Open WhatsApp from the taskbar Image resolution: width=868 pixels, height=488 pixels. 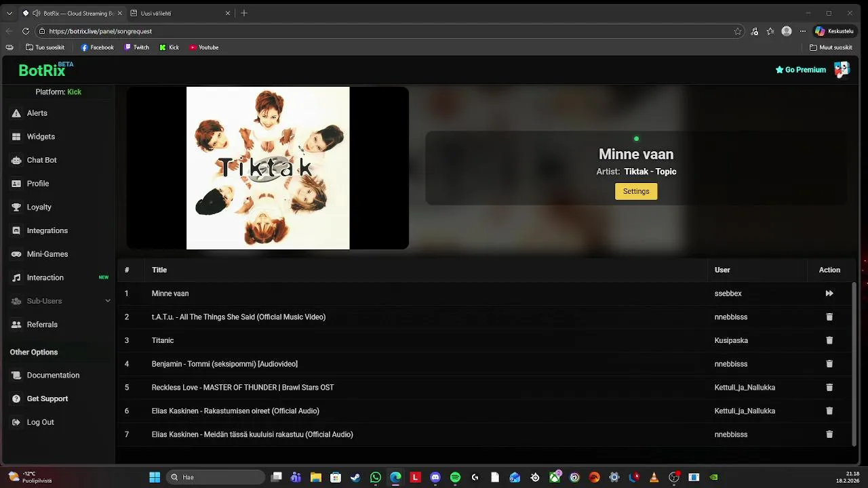pyautogui.click(x=376, y=477)
